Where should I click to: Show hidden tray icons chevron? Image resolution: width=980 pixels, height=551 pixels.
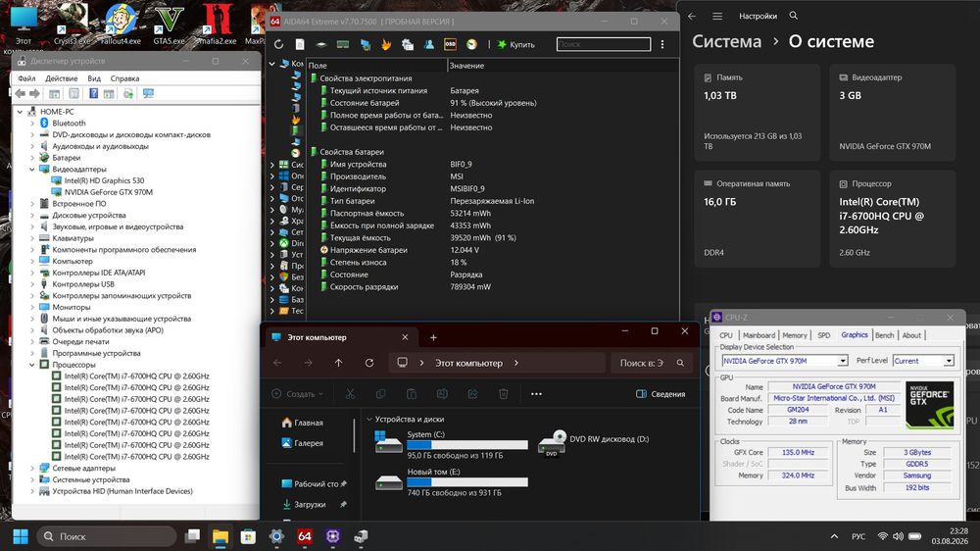(x=834, y=536)
